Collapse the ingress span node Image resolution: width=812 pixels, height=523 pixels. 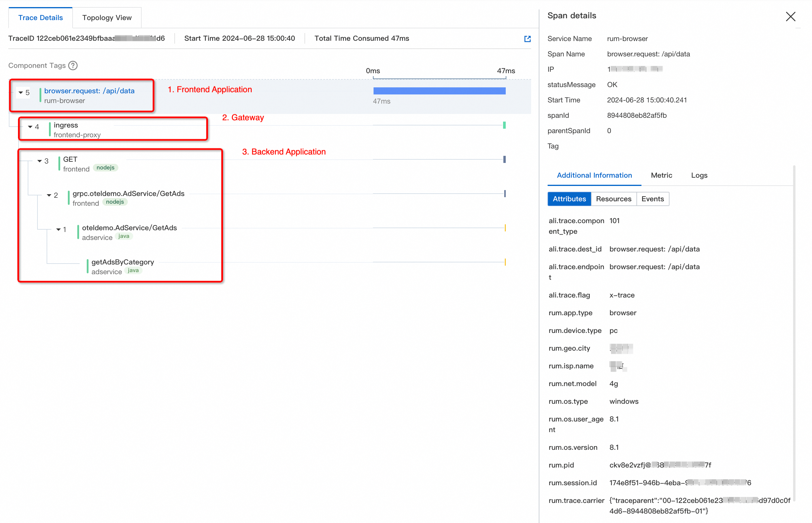point(30,127)
